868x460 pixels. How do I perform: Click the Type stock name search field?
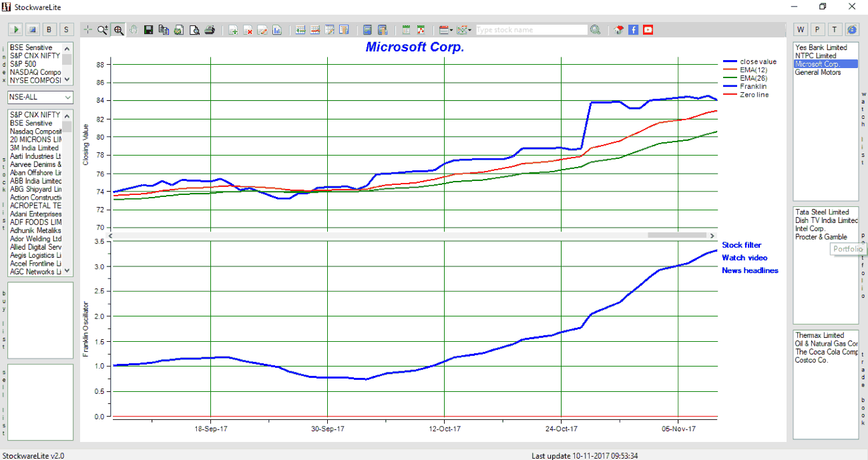click(x=531, y=29)
